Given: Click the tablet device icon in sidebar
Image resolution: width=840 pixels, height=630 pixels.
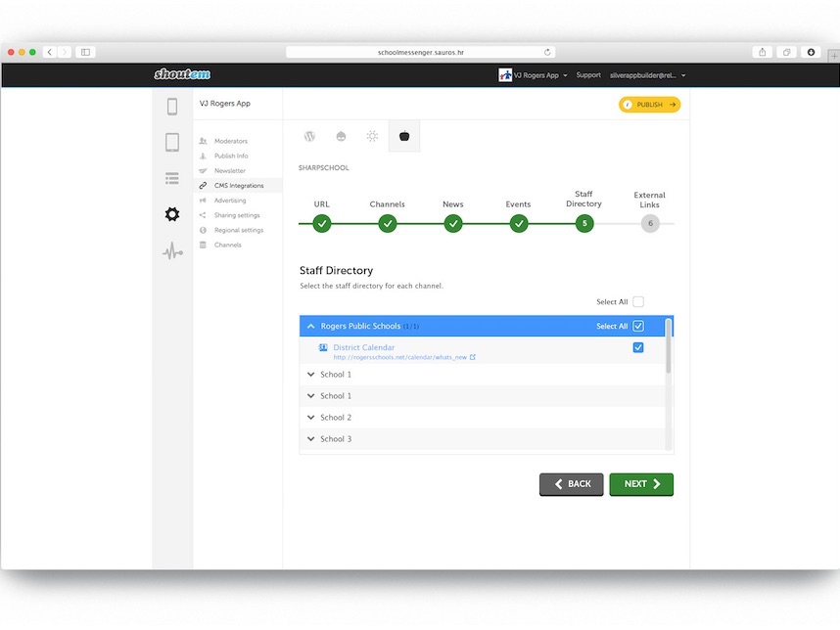Looking at the screenshot, I should 172,143.
